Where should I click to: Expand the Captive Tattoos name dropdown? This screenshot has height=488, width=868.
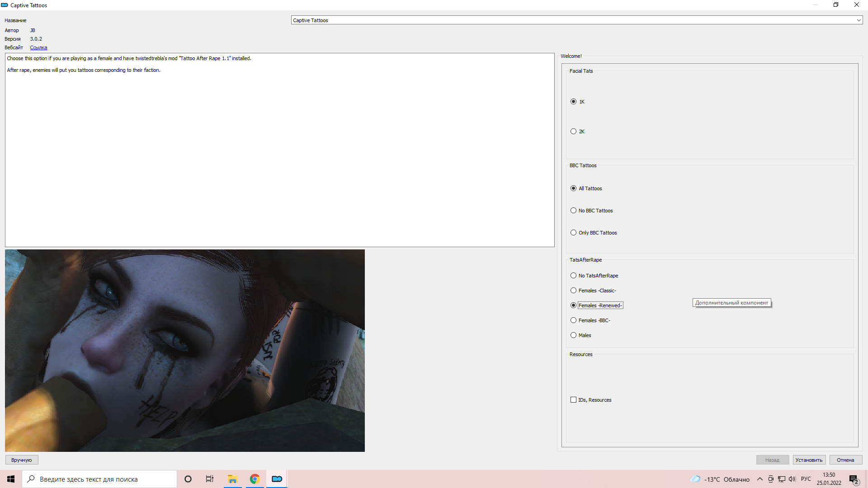(x=859, y=20)
